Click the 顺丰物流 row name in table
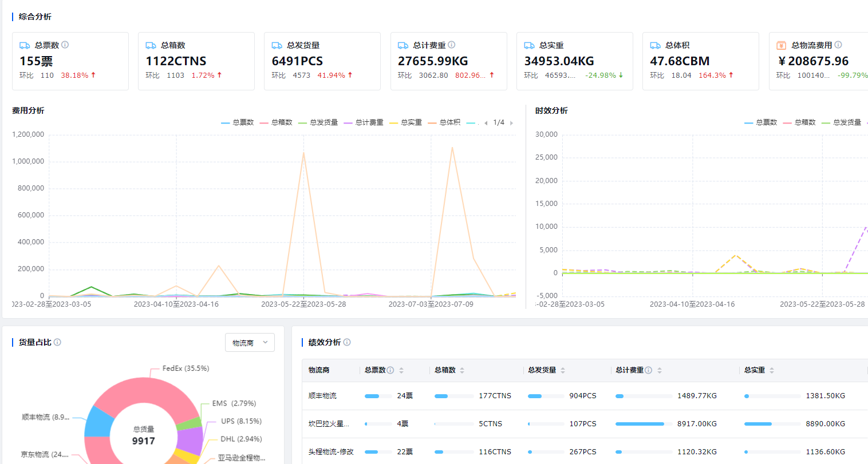 (x=322, y=396)
